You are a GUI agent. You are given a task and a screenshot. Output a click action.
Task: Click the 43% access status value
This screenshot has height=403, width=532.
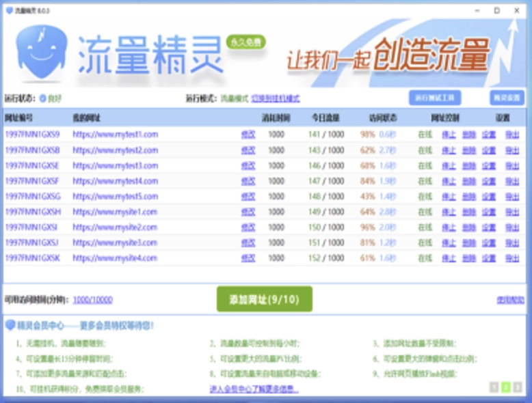[368, 197]
